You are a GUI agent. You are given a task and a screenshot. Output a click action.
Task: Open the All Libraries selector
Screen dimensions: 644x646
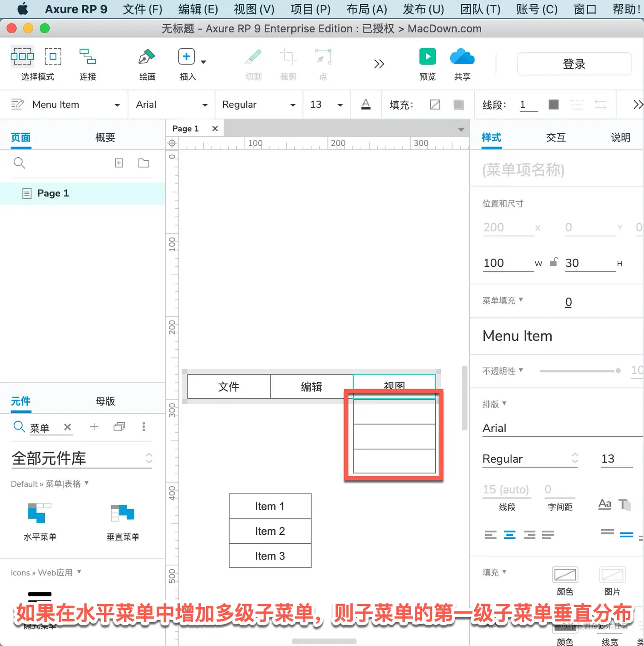tap(81, 459)
